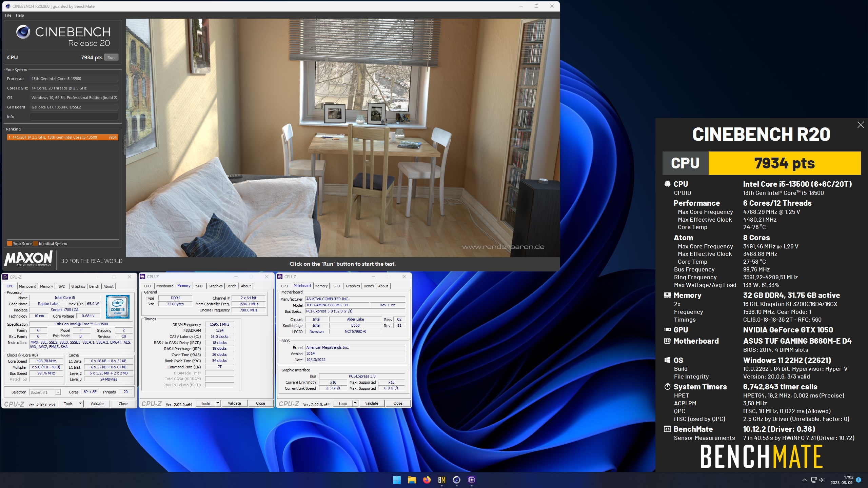Click the clock showing 17:02 in taskbar
The image size is (868, 488).
849,477
